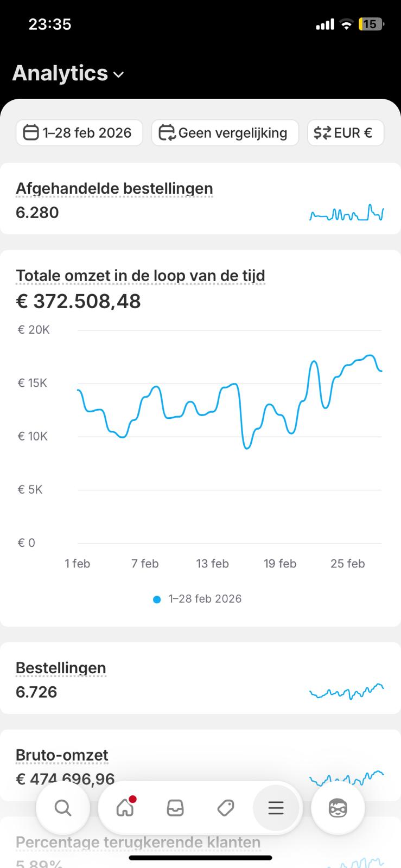Open the Bruto-omzet metric details
401x868 pixels.
click(x=61, y=755)
